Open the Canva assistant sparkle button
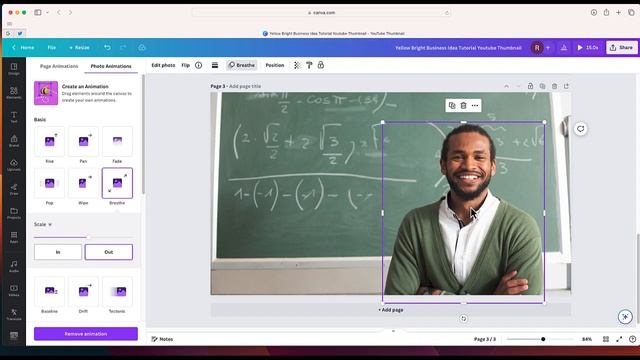Screen dimensions: 640x360 pyautogui.click(x=625, y=317)
